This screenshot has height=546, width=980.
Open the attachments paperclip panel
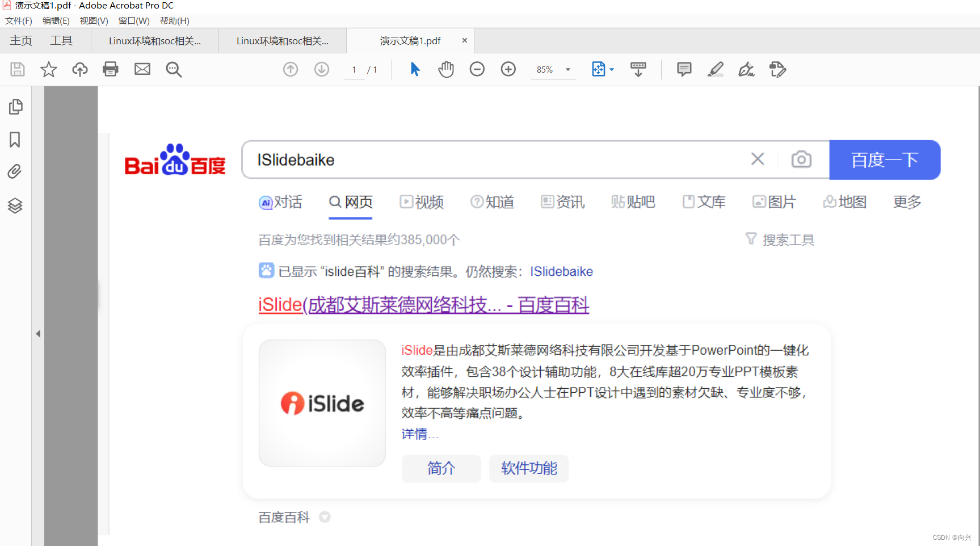coord(15,171)
